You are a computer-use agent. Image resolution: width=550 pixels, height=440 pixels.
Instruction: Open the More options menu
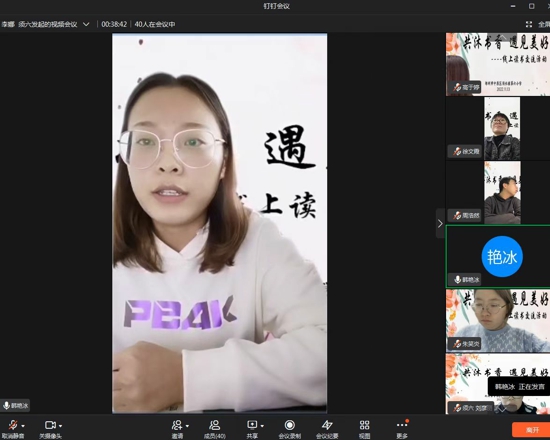(402, 425)
